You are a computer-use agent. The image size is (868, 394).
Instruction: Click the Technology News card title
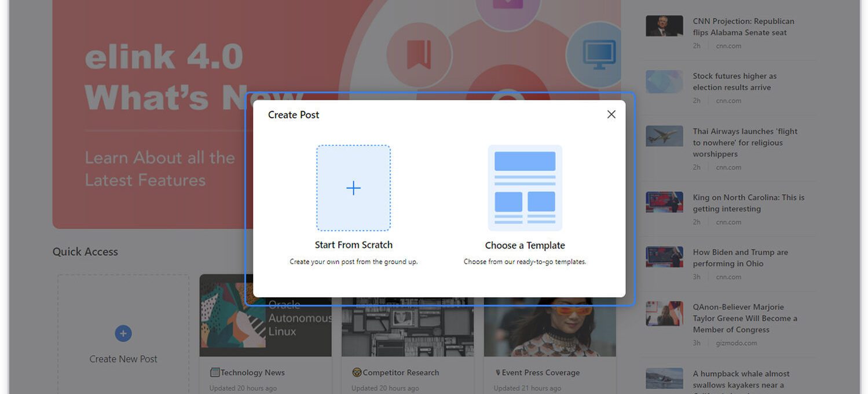(x=252, y=373)
